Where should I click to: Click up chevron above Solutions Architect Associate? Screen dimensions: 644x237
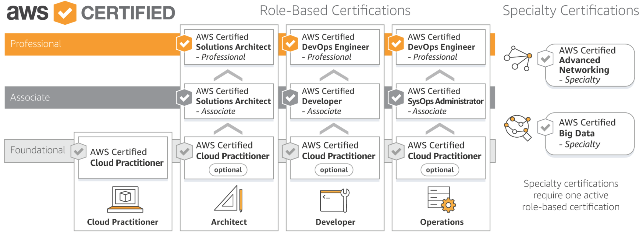click(x=228, y=75)
